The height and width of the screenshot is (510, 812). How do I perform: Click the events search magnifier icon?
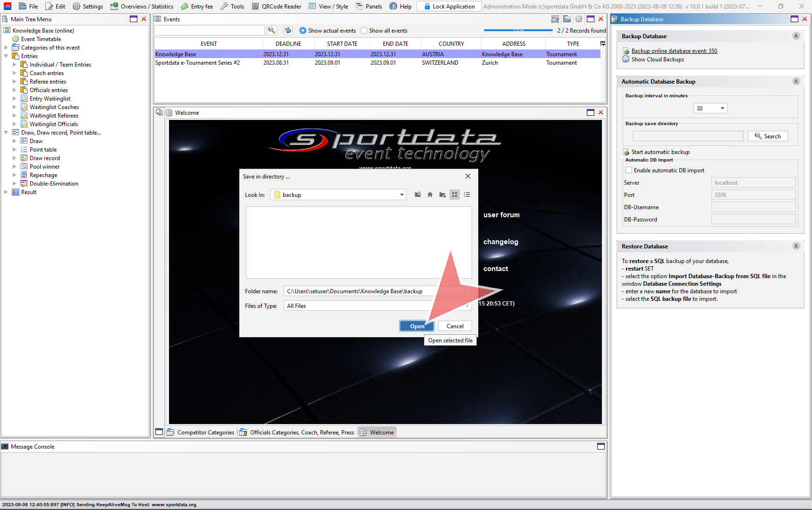(271, 30)
